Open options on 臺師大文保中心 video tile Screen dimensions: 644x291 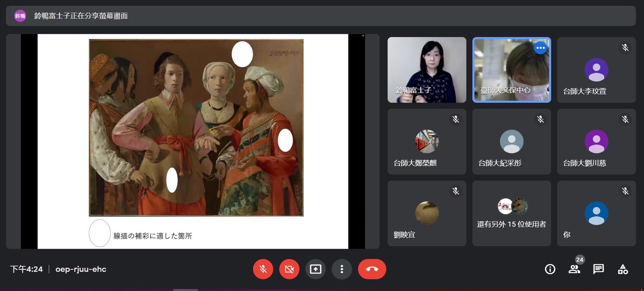pyautogui.click(x=540, y=48)
